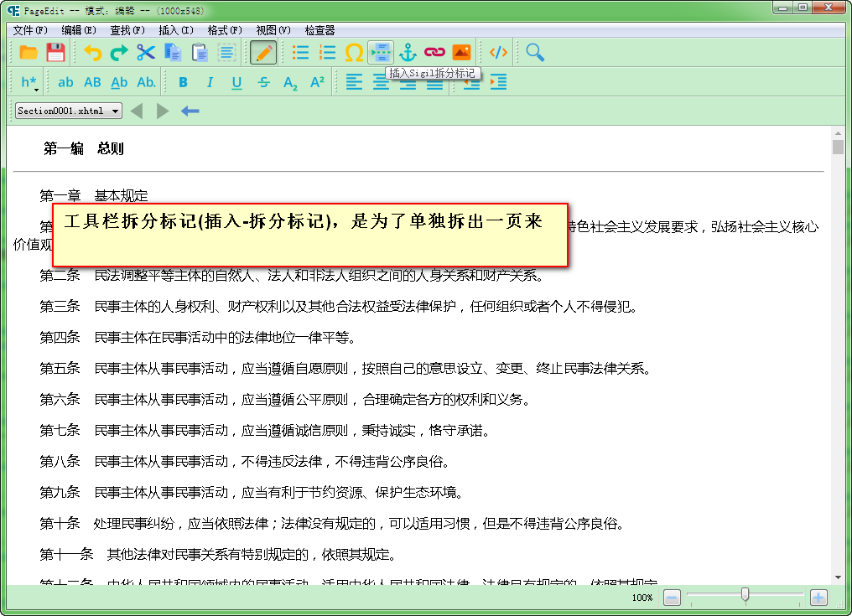Click the paragraph starting 第八条
The height and width of the screenshot is (616, 852).
[x=245, y=461]
